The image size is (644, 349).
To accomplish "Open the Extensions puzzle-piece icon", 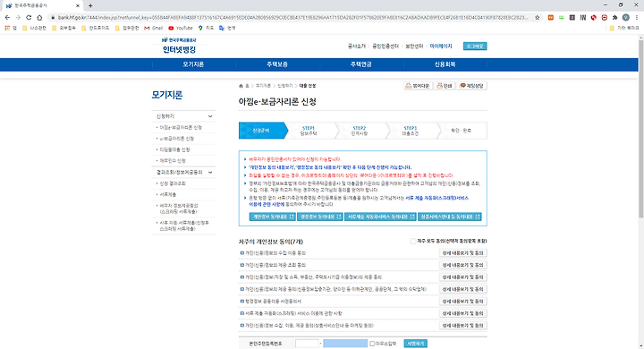I will tap(614, 17).
